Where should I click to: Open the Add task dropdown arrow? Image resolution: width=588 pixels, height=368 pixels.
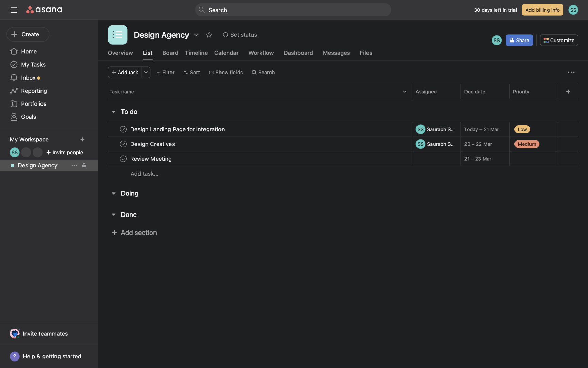[x=146, y=72]
